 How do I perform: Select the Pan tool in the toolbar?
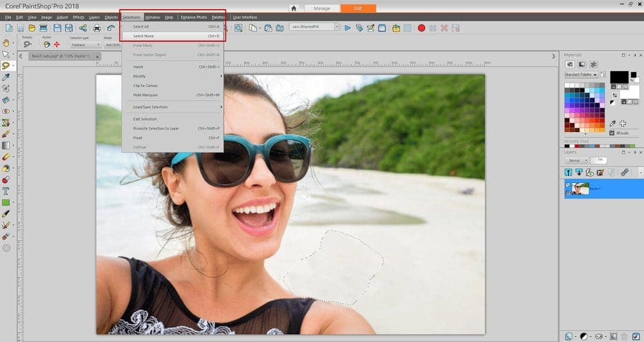tap(6, 43)
